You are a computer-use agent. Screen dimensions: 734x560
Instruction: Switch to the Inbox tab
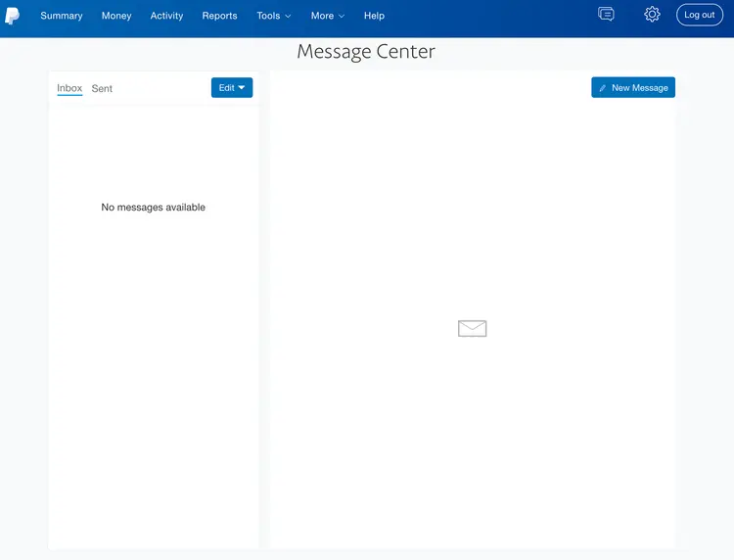point(69,88)
